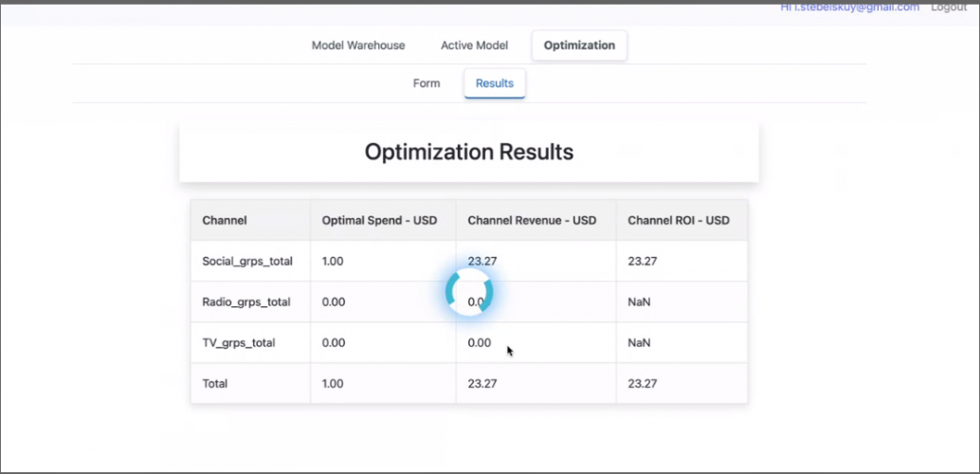The width and height of the screenshot is (980, 474).
Task: Click the Optimal Spend value for Social_grps_total
Action: click(334, 262)
